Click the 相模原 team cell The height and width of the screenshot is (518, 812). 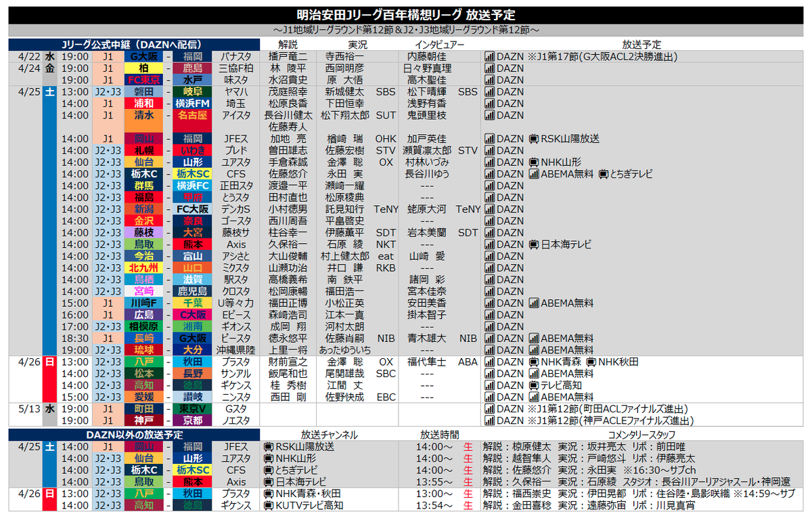pyautogui.click(x=143, y=326)
